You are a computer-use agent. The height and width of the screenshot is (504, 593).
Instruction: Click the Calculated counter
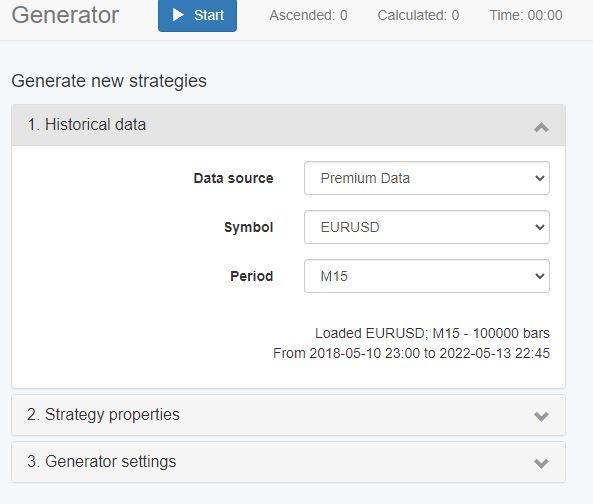pyautogui.click(x=418, y=16)
